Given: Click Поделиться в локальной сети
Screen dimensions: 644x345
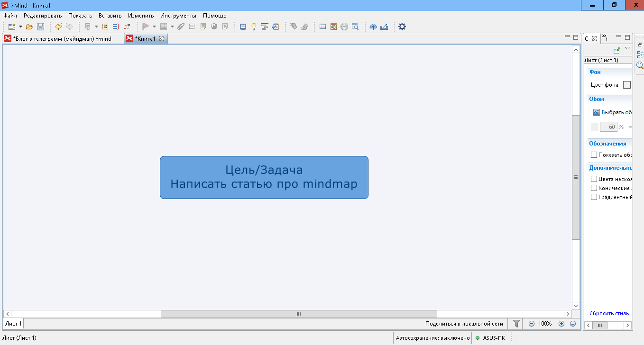Looking at the screenshot, I should [x=464, y=324].
